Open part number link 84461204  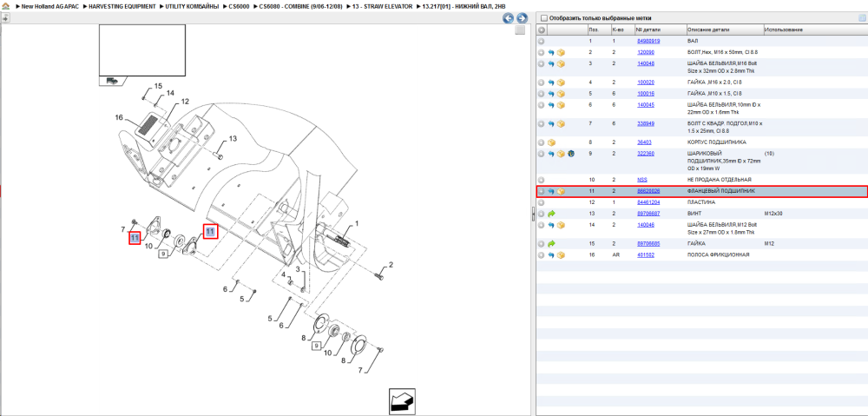pos(648,202)
